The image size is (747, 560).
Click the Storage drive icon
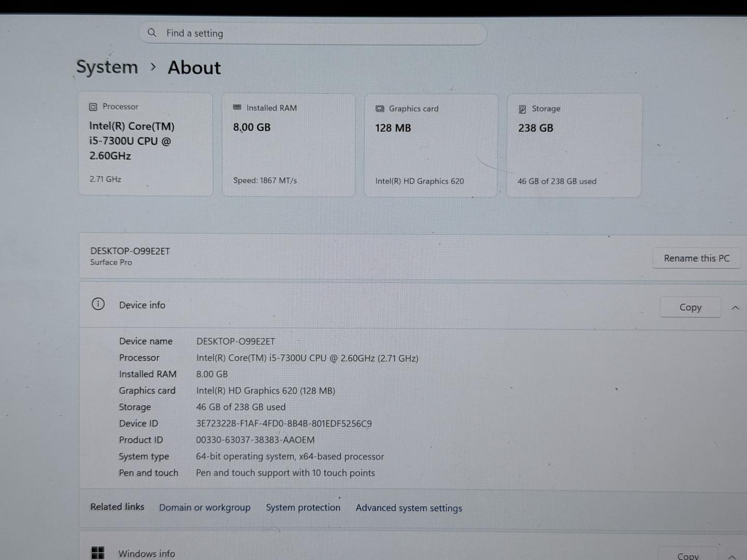522,109
